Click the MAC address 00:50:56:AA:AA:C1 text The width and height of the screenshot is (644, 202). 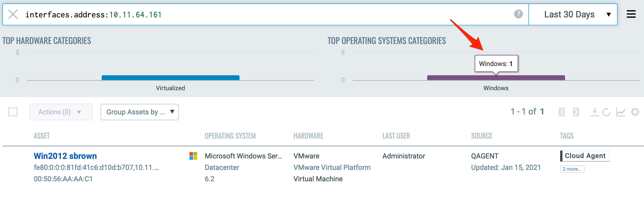pyautogui.click(x=63, y=179)
